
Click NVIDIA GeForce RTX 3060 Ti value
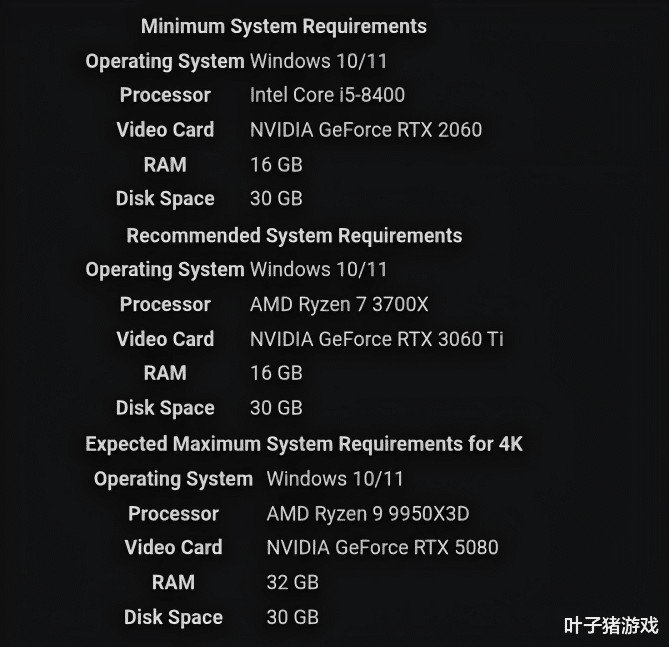pyautogui.click(x=377, y=339)
